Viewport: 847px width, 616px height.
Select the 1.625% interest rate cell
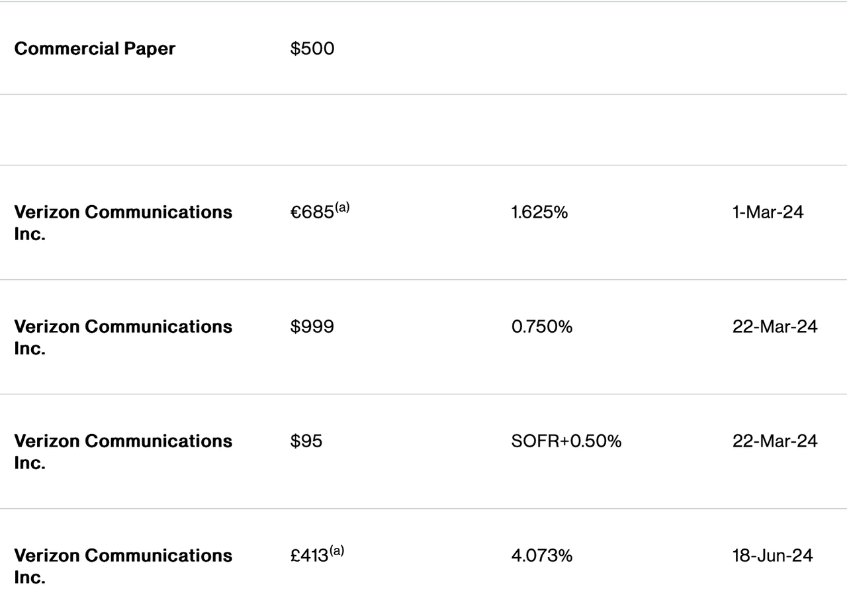(540, 212)
